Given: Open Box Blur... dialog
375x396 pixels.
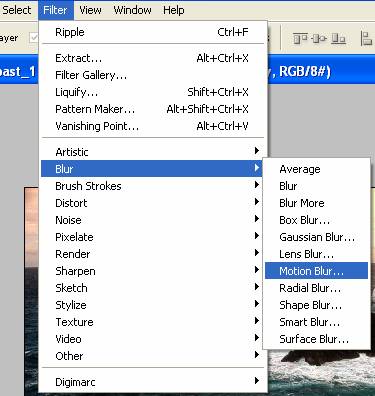Looking at the screenshot, I should (x=317, y=220).
